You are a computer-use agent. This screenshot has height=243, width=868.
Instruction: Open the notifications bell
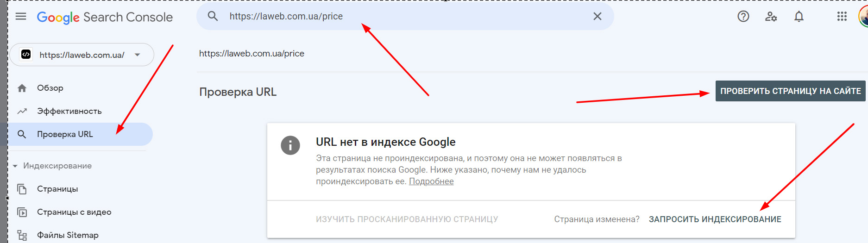click(799, 17)
